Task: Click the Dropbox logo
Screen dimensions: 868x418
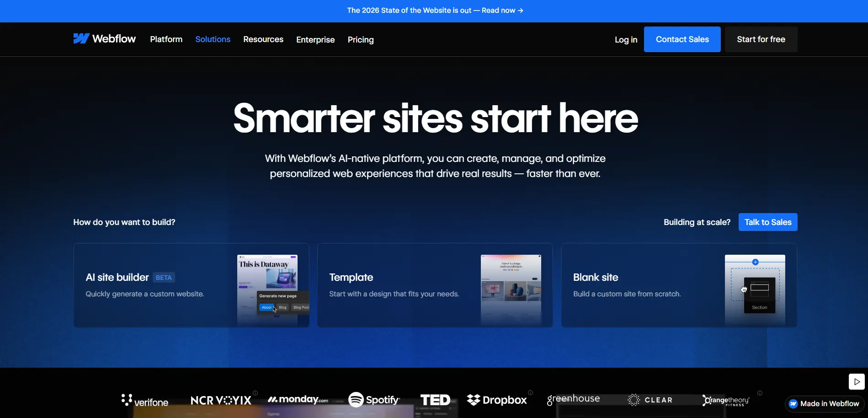Action: click(x=498, y=399)
